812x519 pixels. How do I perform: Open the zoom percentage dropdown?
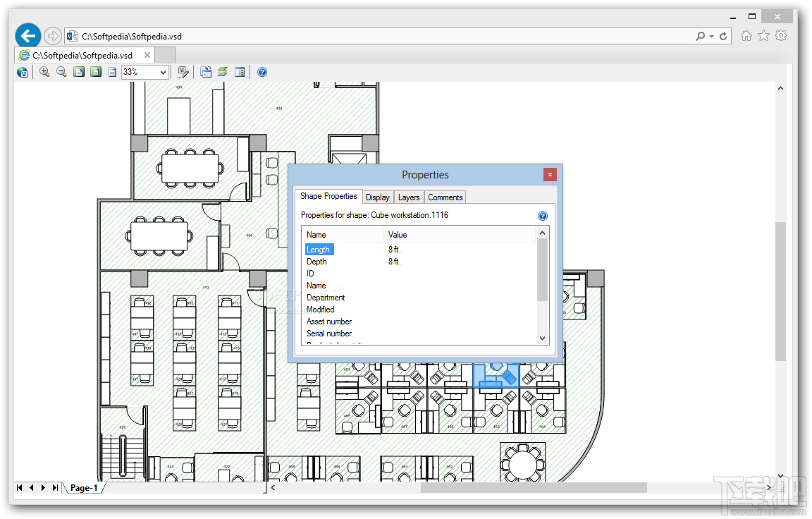point(163,71)
